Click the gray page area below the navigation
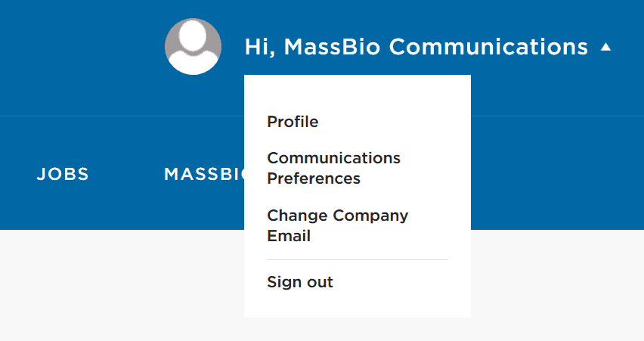The height and width of the screenshot is (341, 644). pyautogui.click(x=122, y=285)
